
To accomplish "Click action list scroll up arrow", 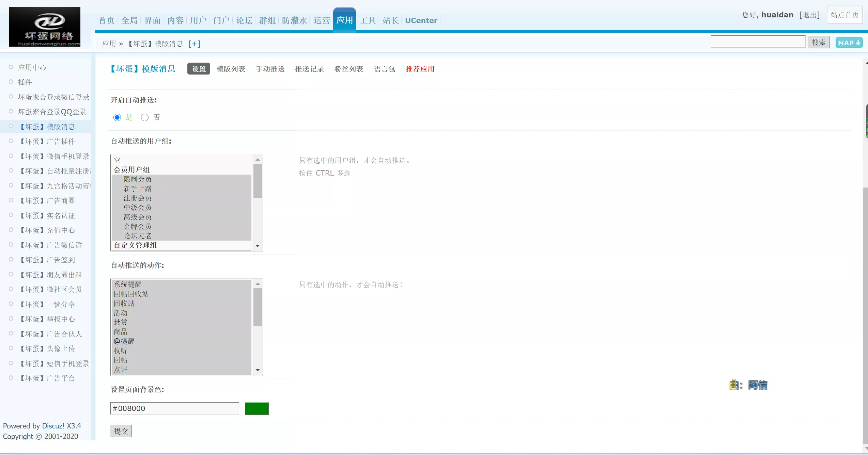I will [258, 284].
